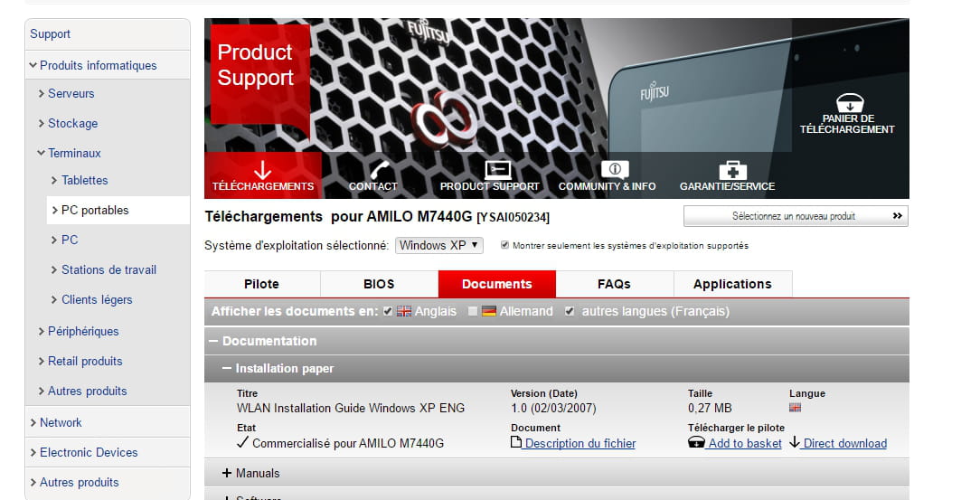980x500 pixels.
Task: Click the file icon beside Description du fichier
Action: 515,442
